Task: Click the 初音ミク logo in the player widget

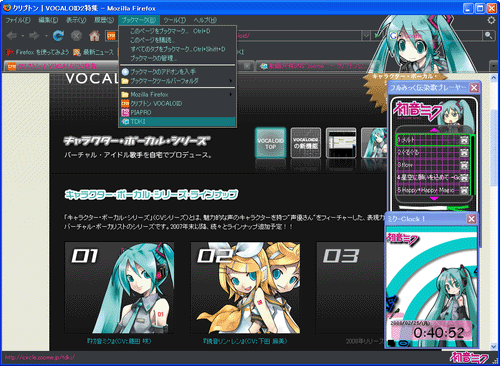Action: point(417,111)
